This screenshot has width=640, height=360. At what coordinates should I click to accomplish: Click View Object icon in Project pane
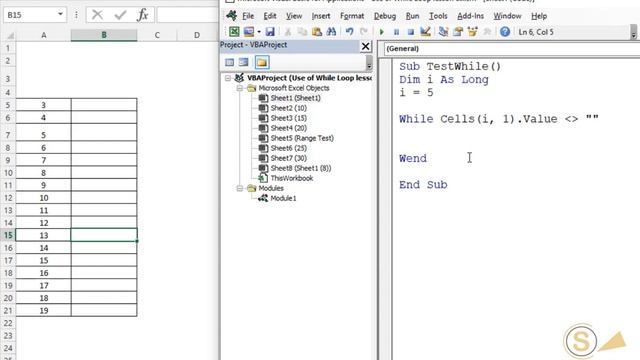244,62
